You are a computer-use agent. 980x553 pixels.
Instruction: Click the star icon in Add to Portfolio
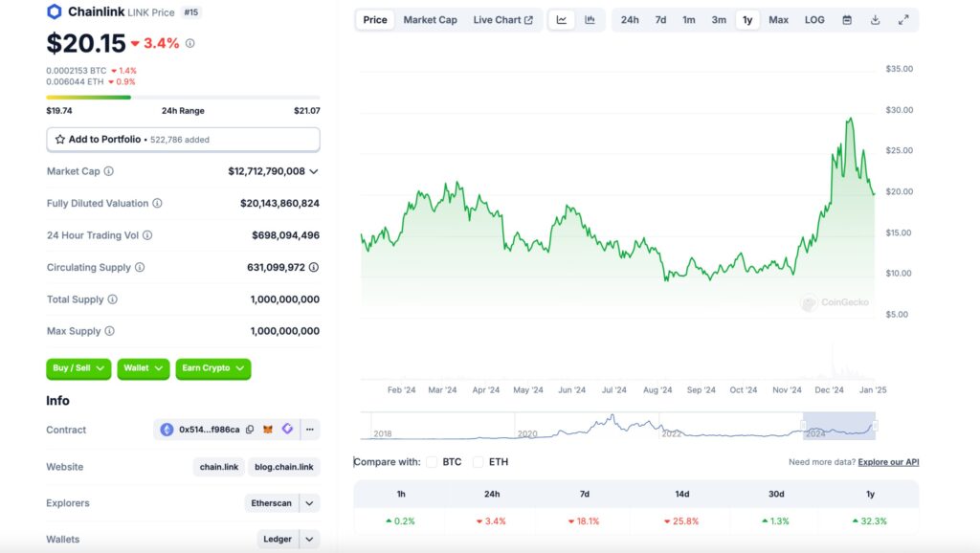(x=60, y=140)
